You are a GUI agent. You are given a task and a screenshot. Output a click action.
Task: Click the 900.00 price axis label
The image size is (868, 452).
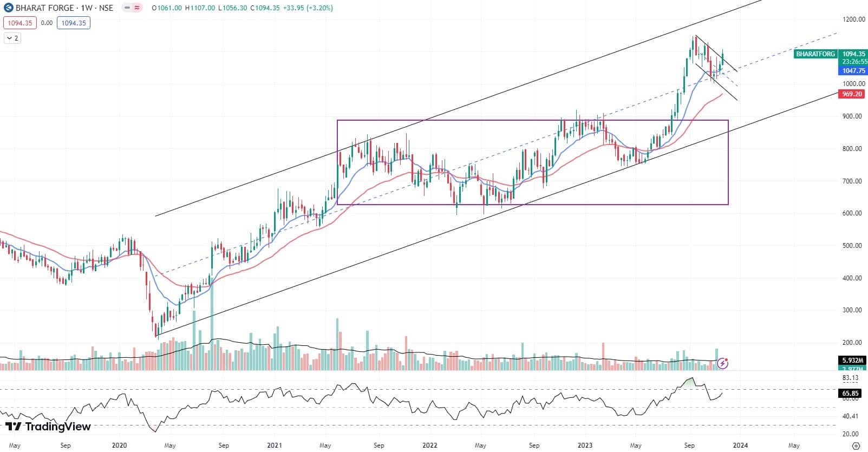(853, 116)
